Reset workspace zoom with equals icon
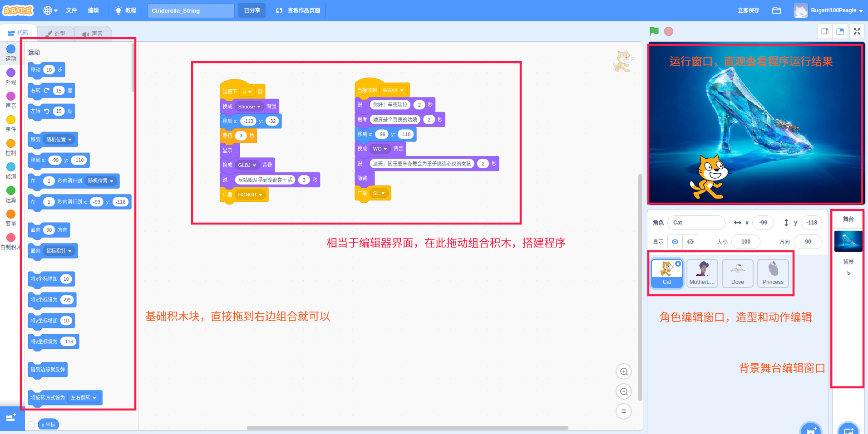 624,411
